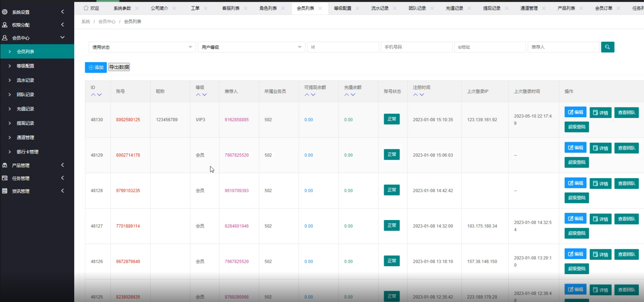
Task: Switch to the 产品列表 tab
Action: (566, 8)
